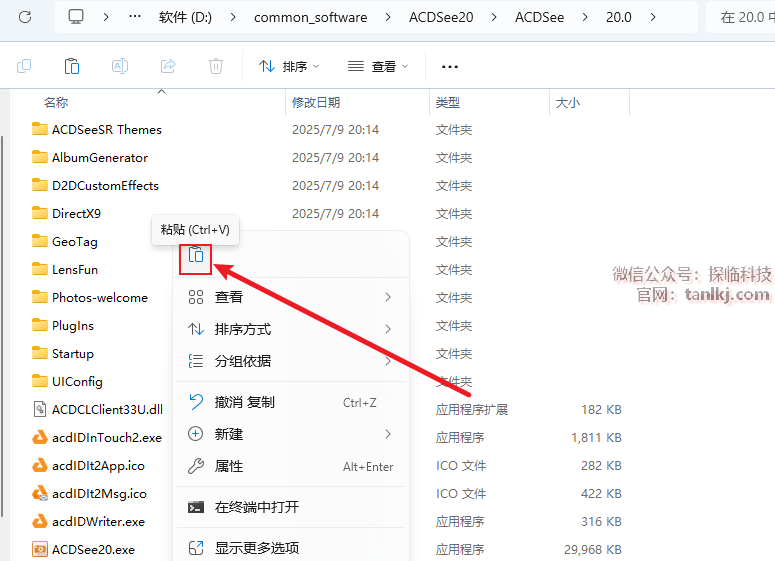Click ACDSee20 breadcrumb in address bar

(x=441, y=17)
